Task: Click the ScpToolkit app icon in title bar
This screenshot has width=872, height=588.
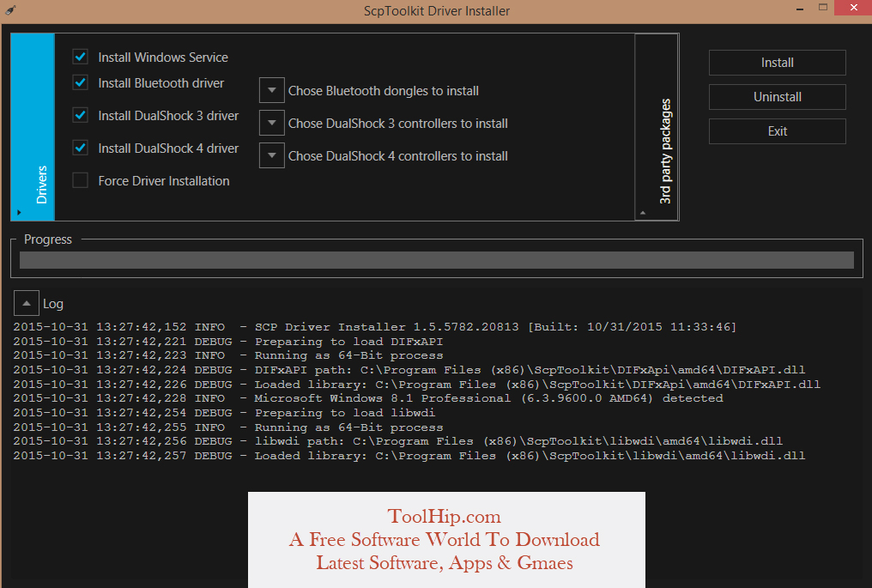Action: 10,10
